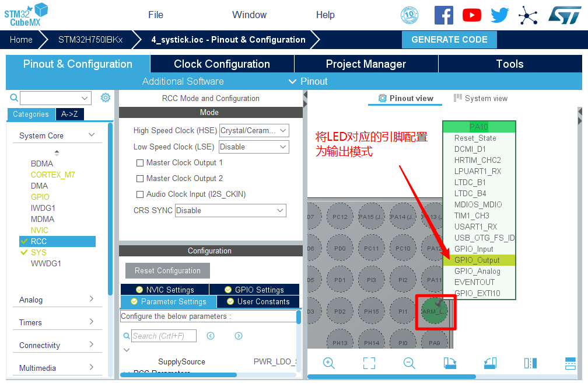The width and height of the screenshot is (588, 386).
Task: Click the zoom in magnifier icon
Action: [329, 363]
